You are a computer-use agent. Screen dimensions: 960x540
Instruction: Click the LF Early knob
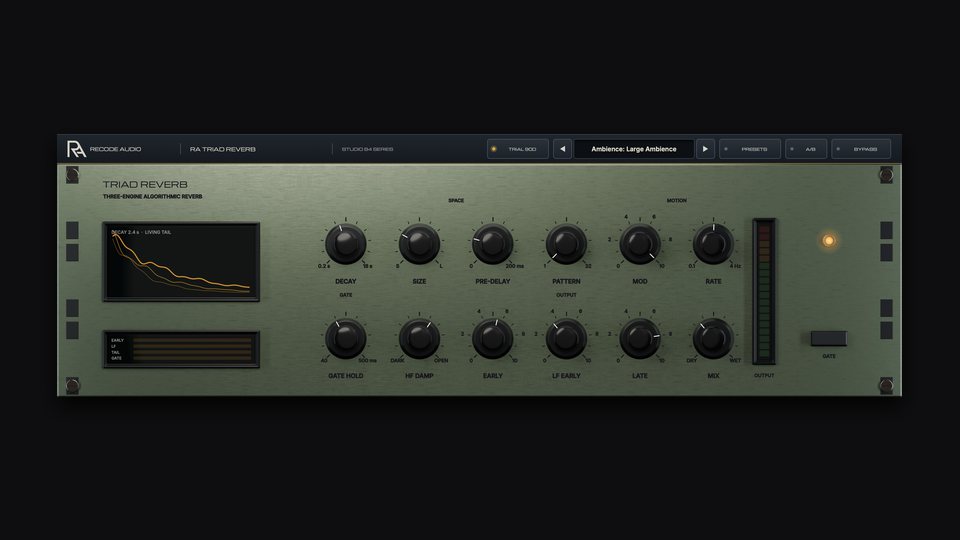coord(566,338)
